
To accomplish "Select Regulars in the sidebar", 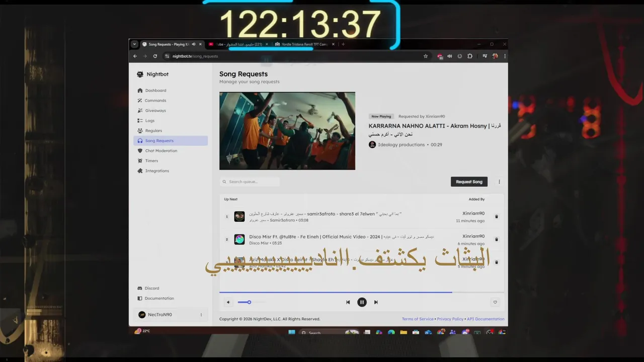I will (171, 131).
